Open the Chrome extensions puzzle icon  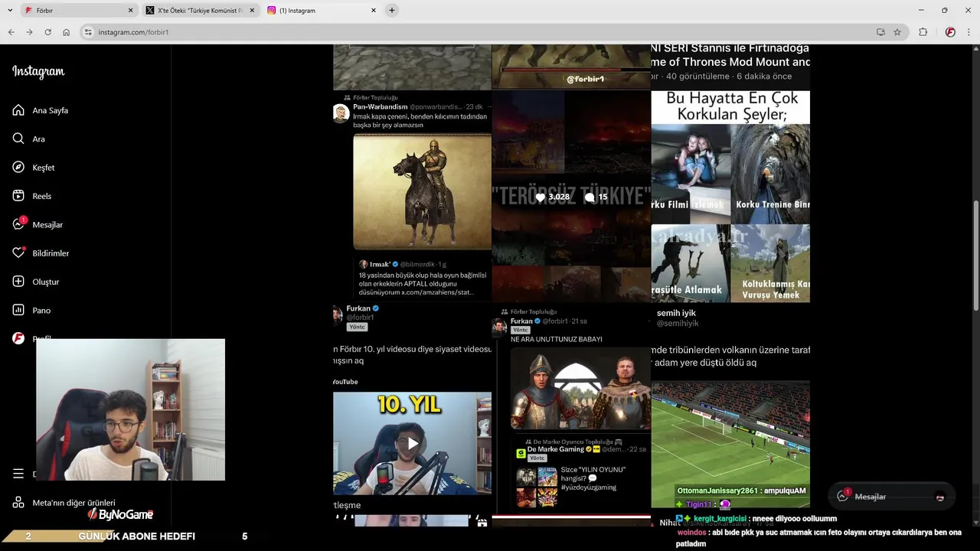923,32
